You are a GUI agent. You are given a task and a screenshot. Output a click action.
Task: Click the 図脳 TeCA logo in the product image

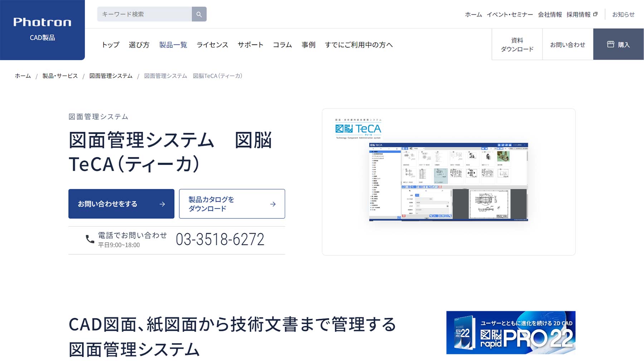pos(358,129)
